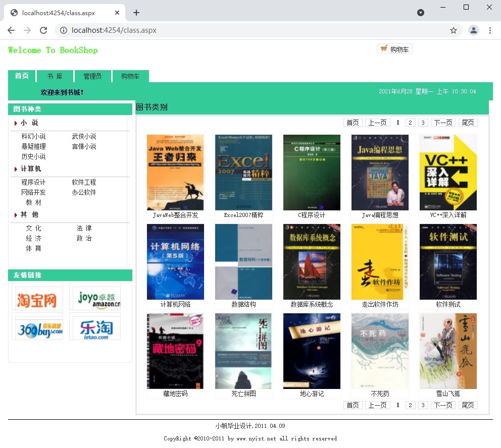Switch to the 书库 navigation tab

click(55, 76)
